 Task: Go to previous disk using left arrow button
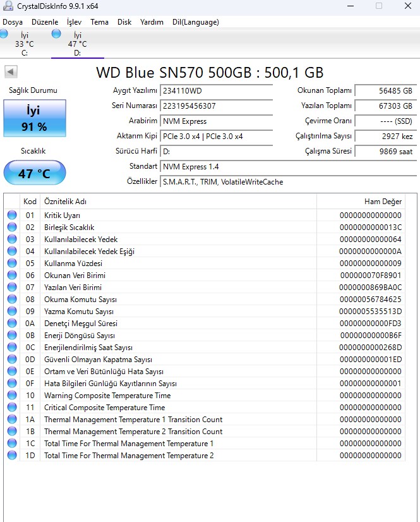(x=11, y=71)
